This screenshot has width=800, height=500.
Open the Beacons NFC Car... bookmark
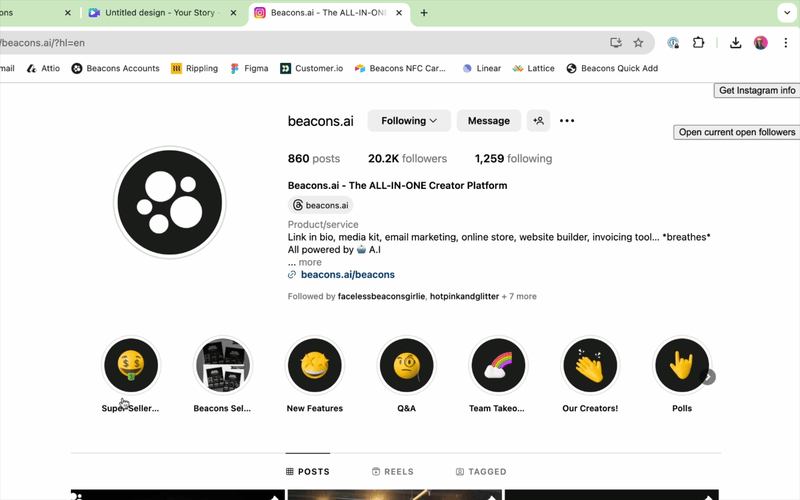click(401, 68)
